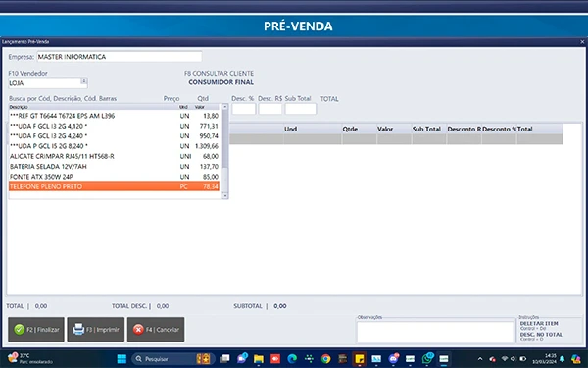588x368 pixels.
Task: Open the notification bell in the taskbar
Action: point(563,359)
